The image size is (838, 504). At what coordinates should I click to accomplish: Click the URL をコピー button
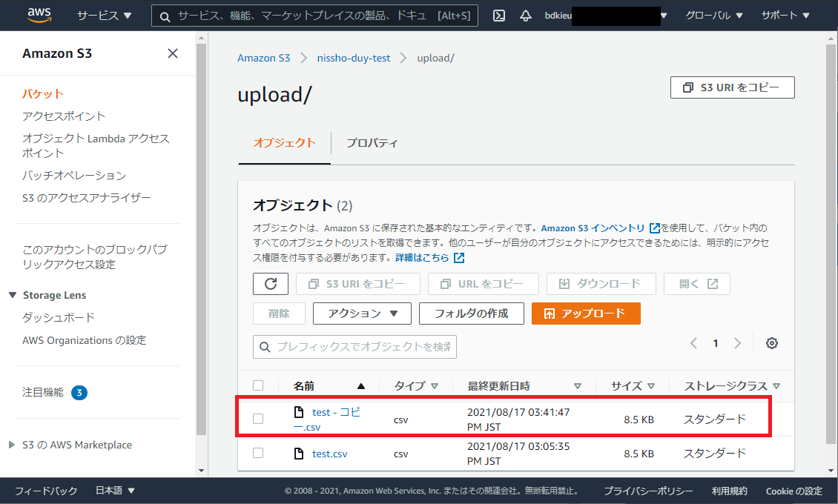point(483,283)
